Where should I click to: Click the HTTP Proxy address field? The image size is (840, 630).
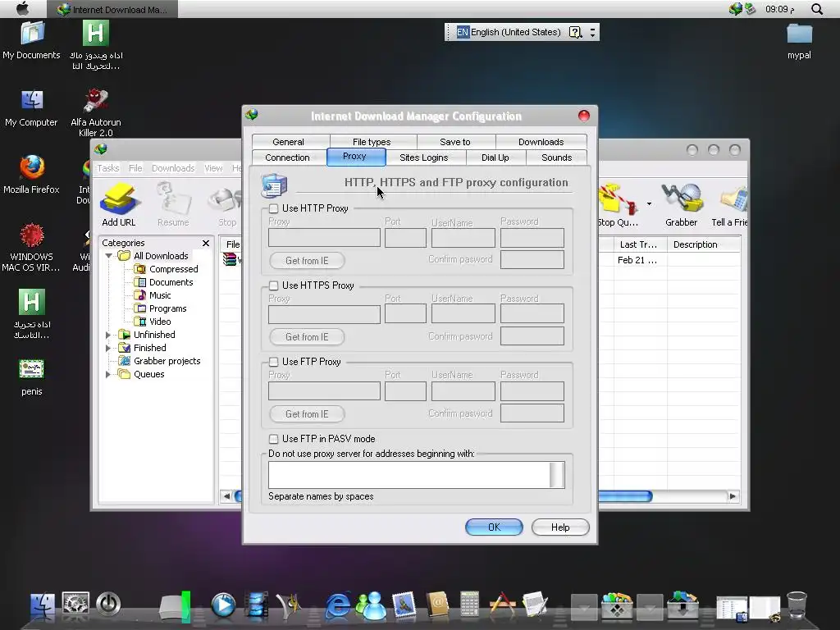(324, 238)
